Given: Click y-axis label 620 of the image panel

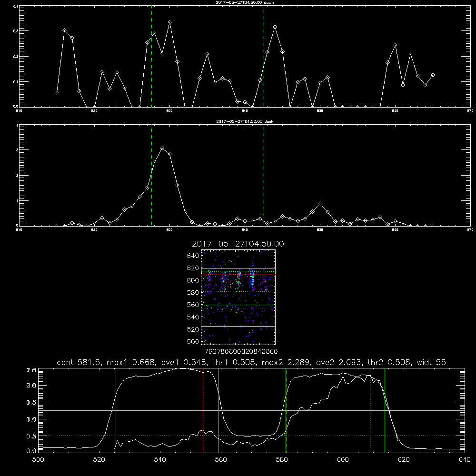Looking at the screenshot, I should pos(193,268).
